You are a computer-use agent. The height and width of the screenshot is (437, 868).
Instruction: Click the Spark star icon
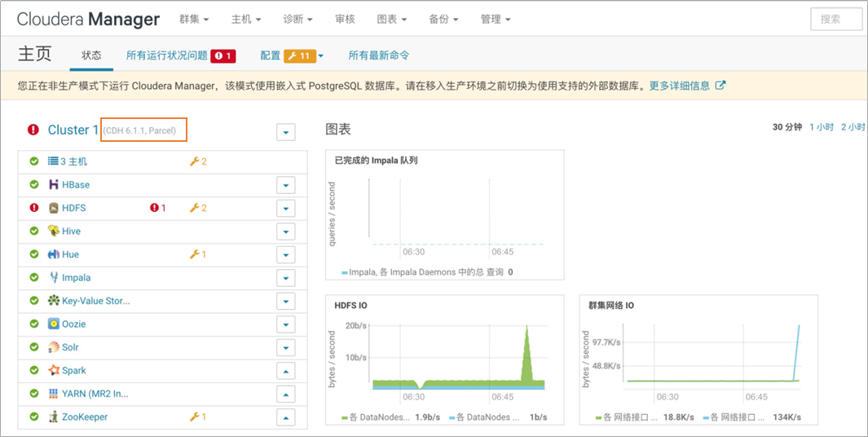point(54,370)
